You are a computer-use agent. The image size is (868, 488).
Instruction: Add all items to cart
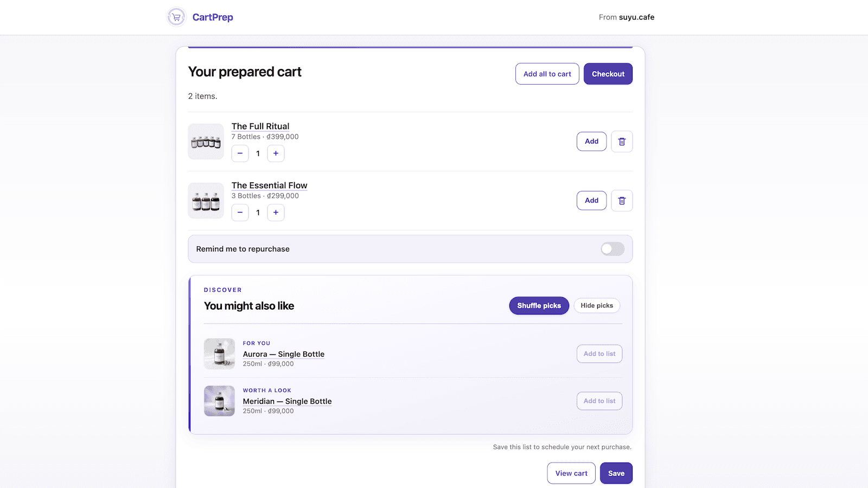tap(547, 74)
